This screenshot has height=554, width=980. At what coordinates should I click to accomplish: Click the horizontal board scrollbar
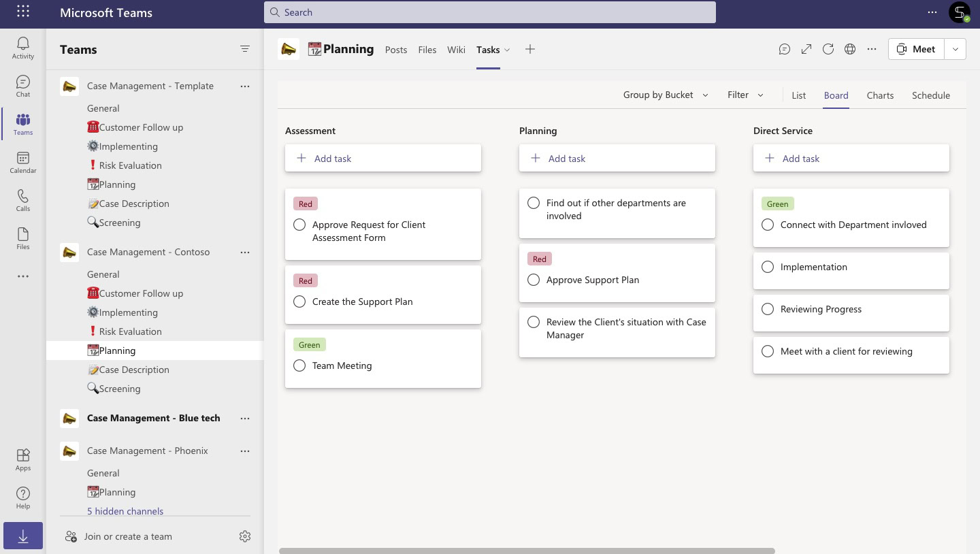(x=527, y=551)
